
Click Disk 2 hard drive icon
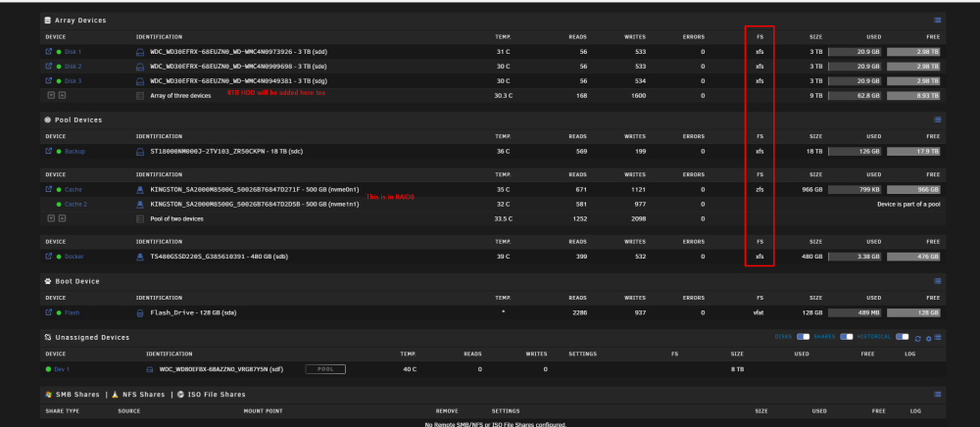140,67
